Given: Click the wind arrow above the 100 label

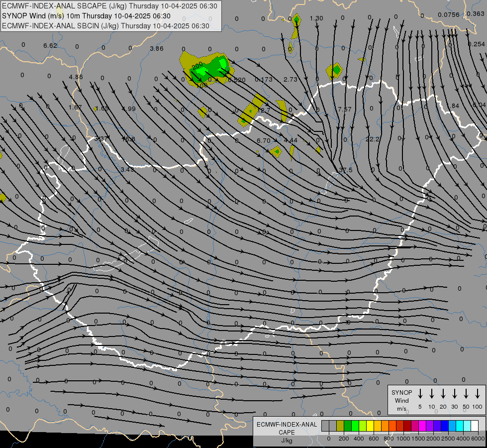Looking at the screenshot, I should click(478, 394).
